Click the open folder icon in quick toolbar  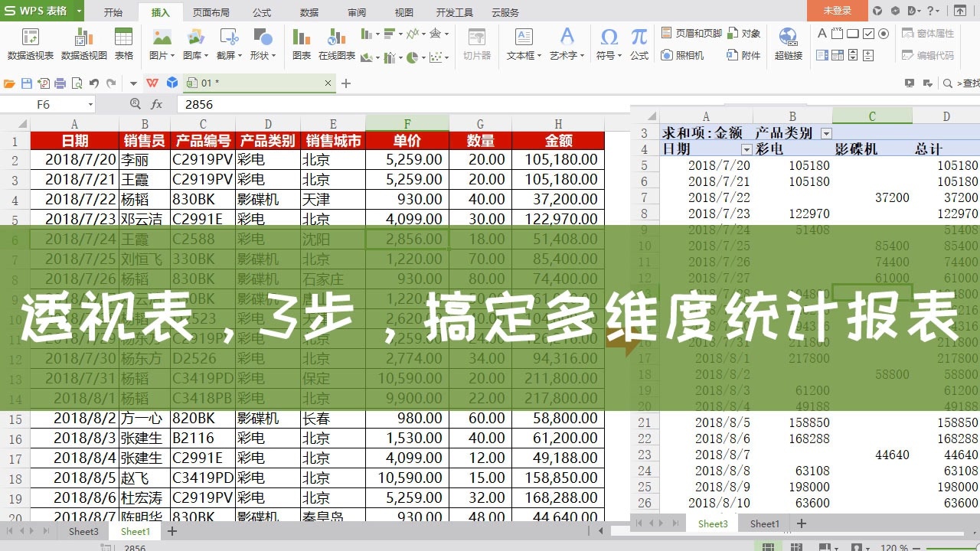[x=10, y=83]
